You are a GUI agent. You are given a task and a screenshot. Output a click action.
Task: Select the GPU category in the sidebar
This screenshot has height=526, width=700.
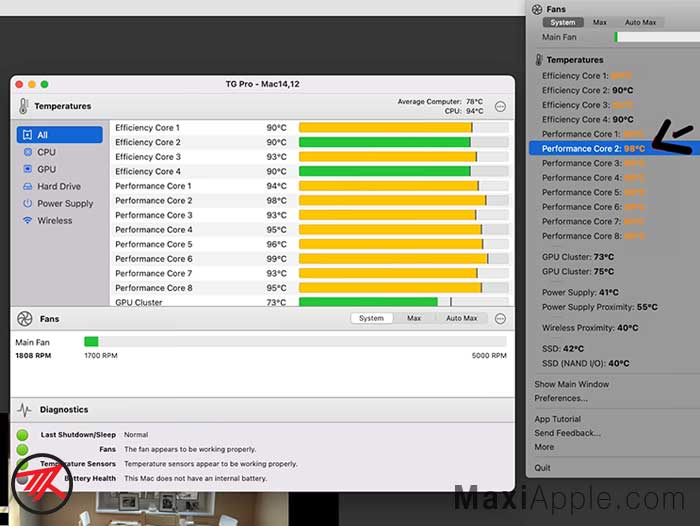[46, 169]
